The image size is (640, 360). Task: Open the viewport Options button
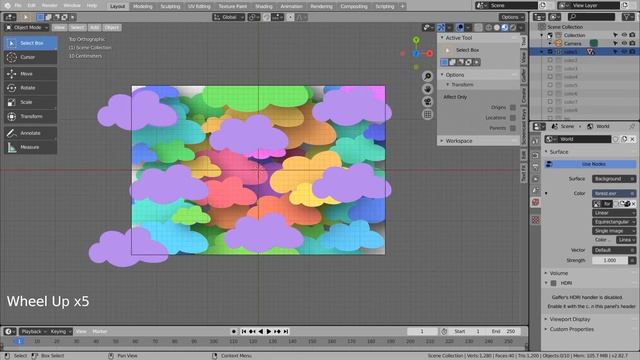click(511, 17)
